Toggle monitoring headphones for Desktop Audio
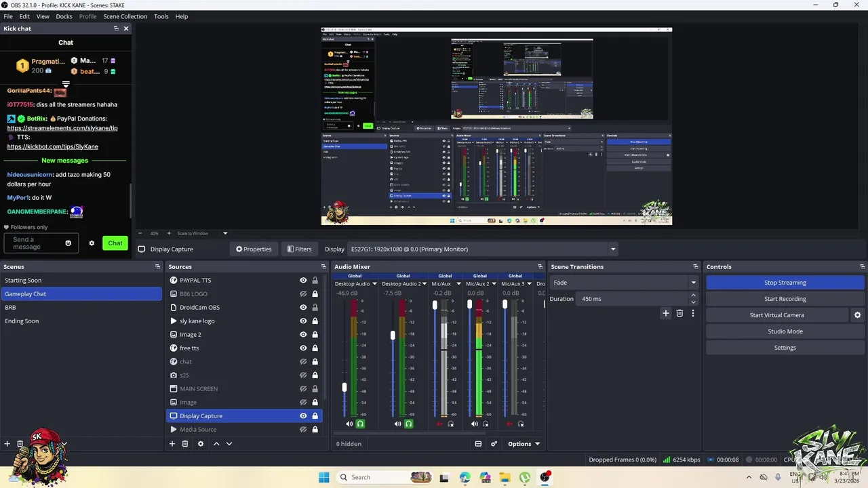Screen dimensions: 868x488 tap(360, 424)
